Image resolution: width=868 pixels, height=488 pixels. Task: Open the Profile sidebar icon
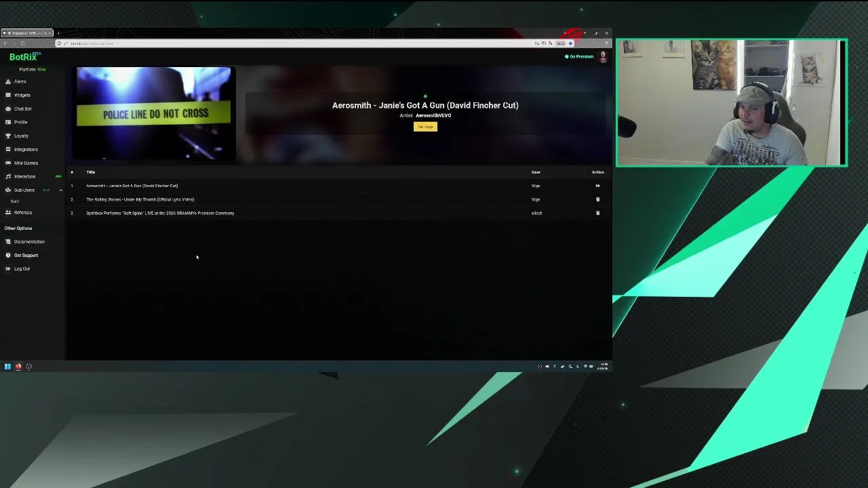click(7, 122)
